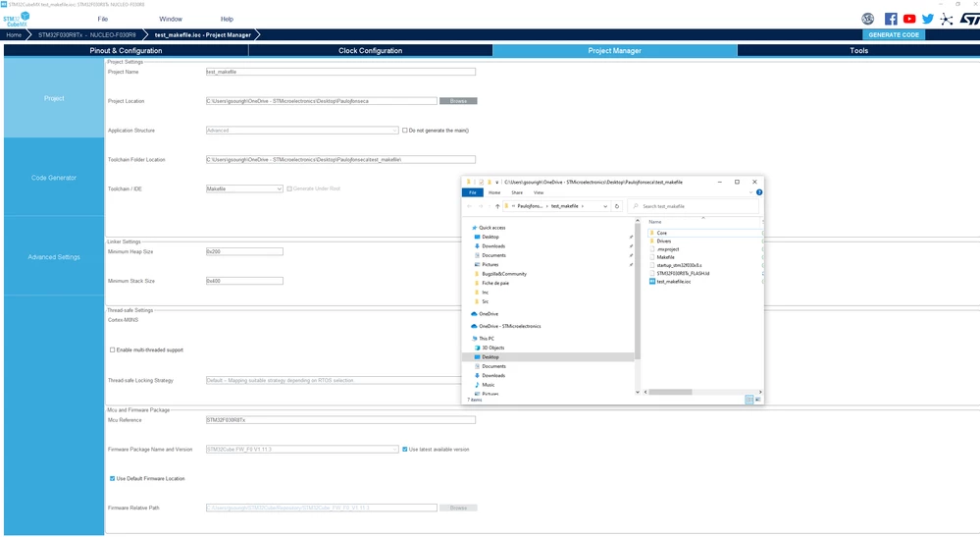Viewport: 980px width, 537px height.
Task: Open Bugzilla&Community folder in Quick access
Action: click(504, 274)
